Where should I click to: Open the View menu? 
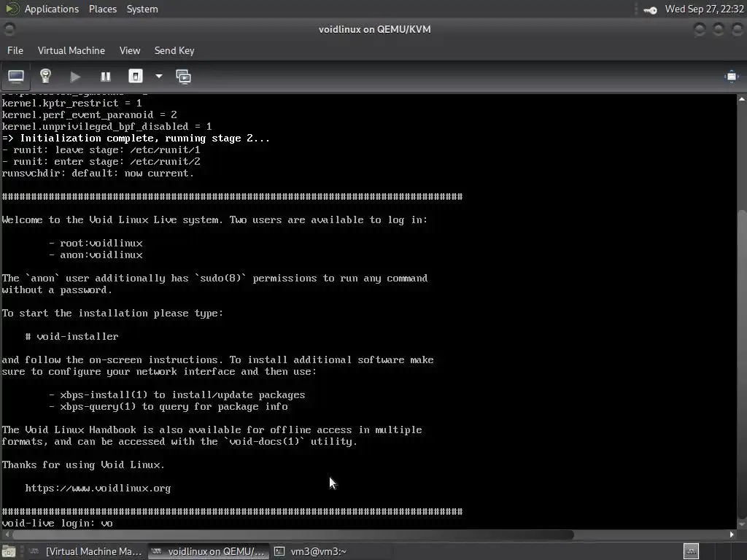point(130,50)
